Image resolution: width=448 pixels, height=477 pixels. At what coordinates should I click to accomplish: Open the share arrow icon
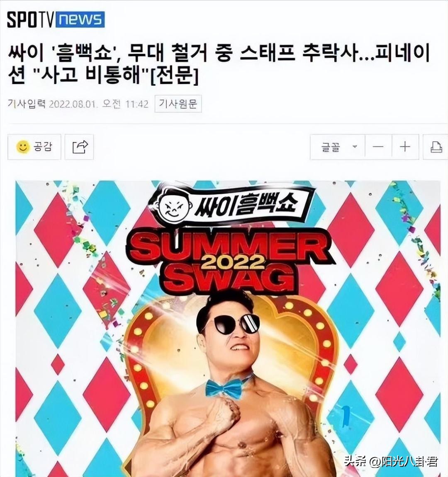click(x=79, y=147)
